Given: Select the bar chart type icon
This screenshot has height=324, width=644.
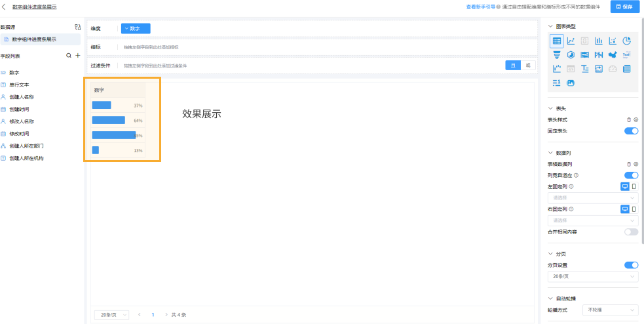Looking at the screenshot, I should (x=599, y=41).
